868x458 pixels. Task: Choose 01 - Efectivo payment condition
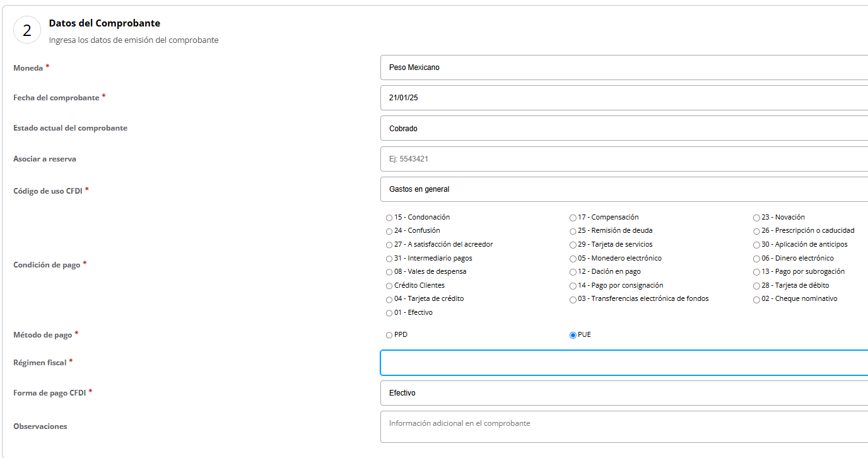[x=389, y=313]
